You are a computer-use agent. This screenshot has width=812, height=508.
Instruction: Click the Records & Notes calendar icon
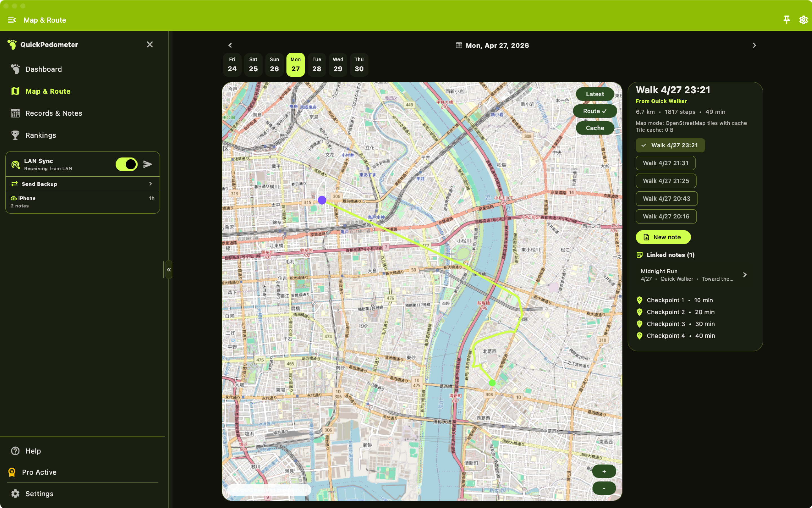point(15,113)
